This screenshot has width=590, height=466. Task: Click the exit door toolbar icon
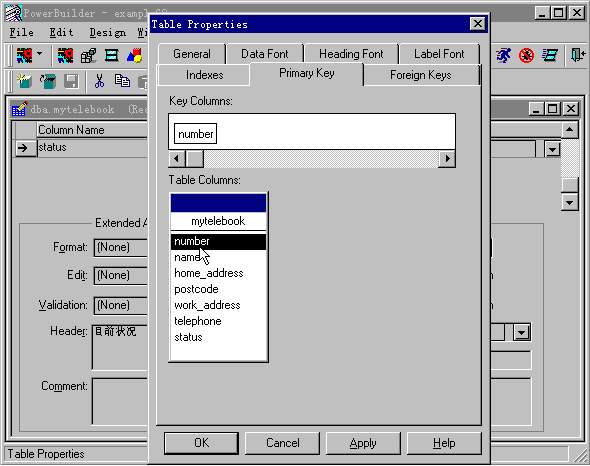click(x=578, y=55)
